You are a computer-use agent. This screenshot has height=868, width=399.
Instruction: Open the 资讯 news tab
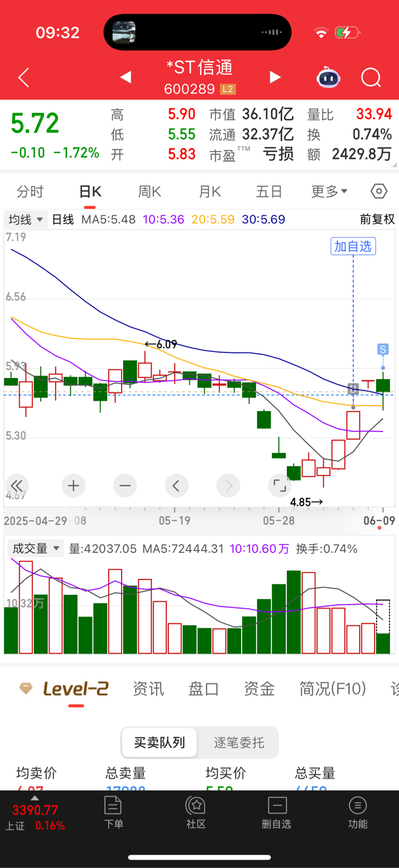tap(148, 689)
